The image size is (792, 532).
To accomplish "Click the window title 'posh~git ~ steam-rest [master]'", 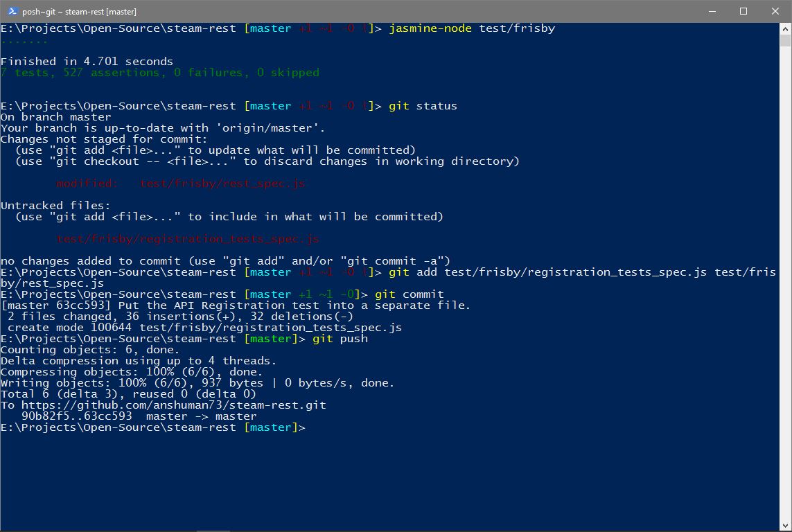I will click(x=79, y=12).
